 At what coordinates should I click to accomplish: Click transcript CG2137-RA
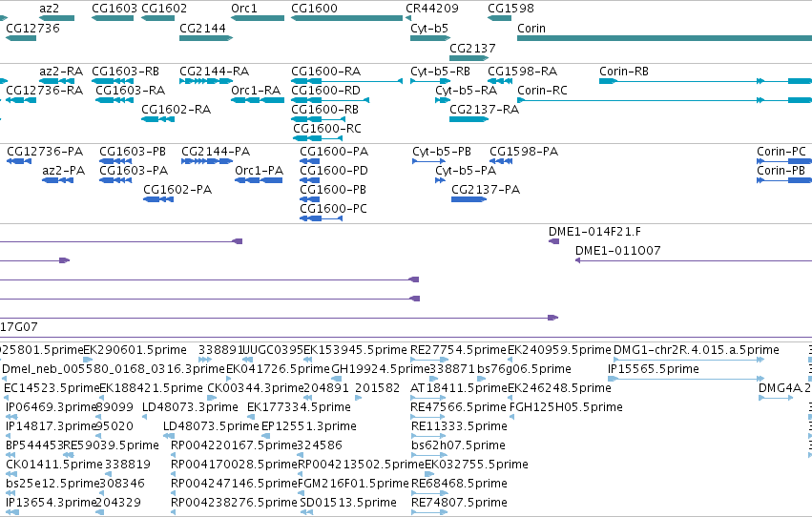[x=469, y=119]
